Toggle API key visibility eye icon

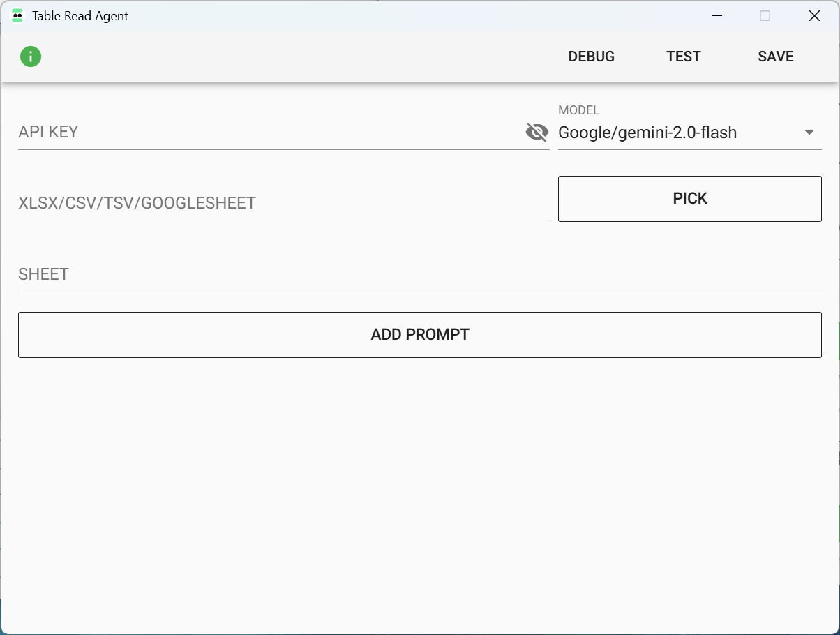click(x=537, y=132)
